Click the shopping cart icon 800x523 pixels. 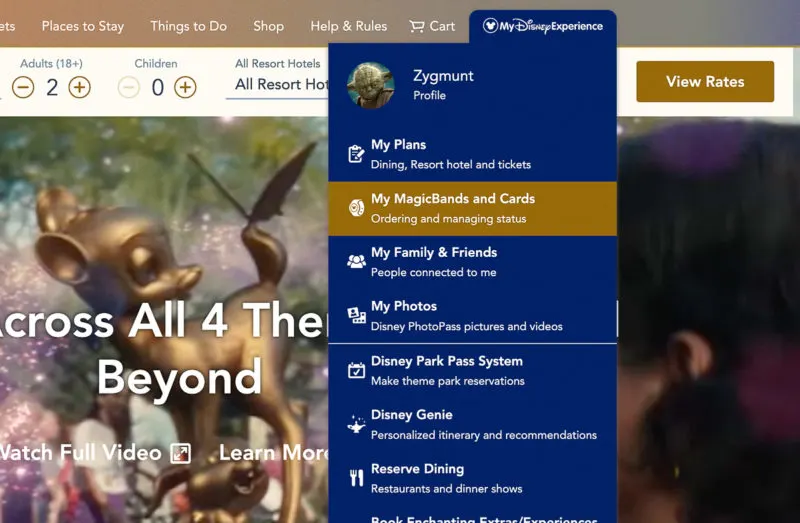pos(417,26)
